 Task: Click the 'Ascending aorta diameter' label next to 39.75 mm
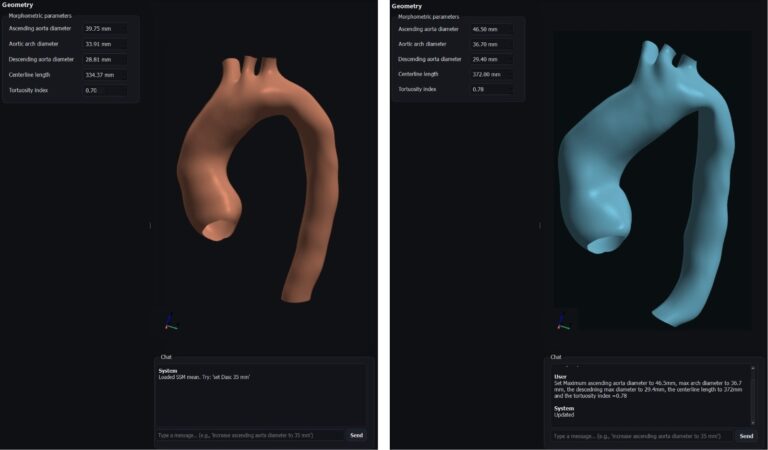pos(40,28)
